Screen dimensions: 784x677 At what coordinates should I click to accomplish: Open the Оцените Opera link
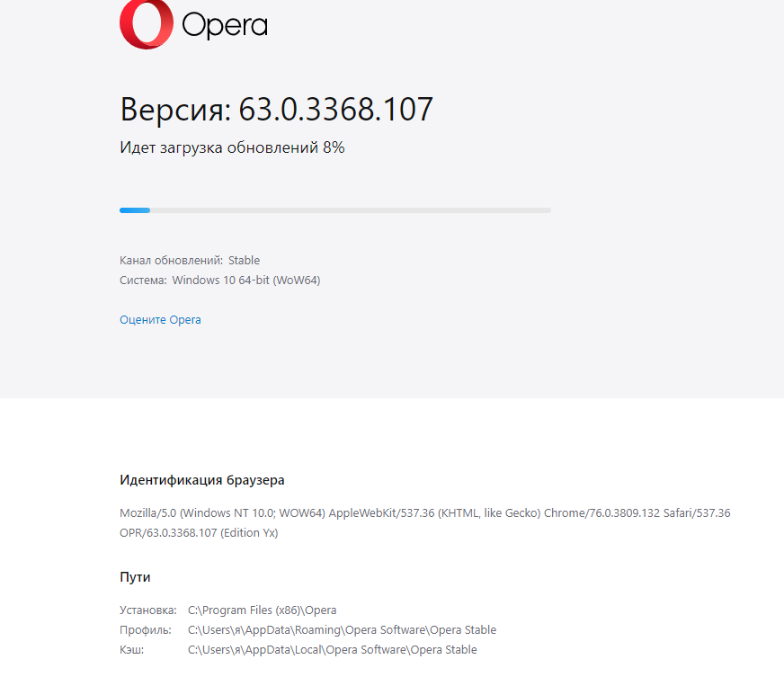click(x=160, y=319)
